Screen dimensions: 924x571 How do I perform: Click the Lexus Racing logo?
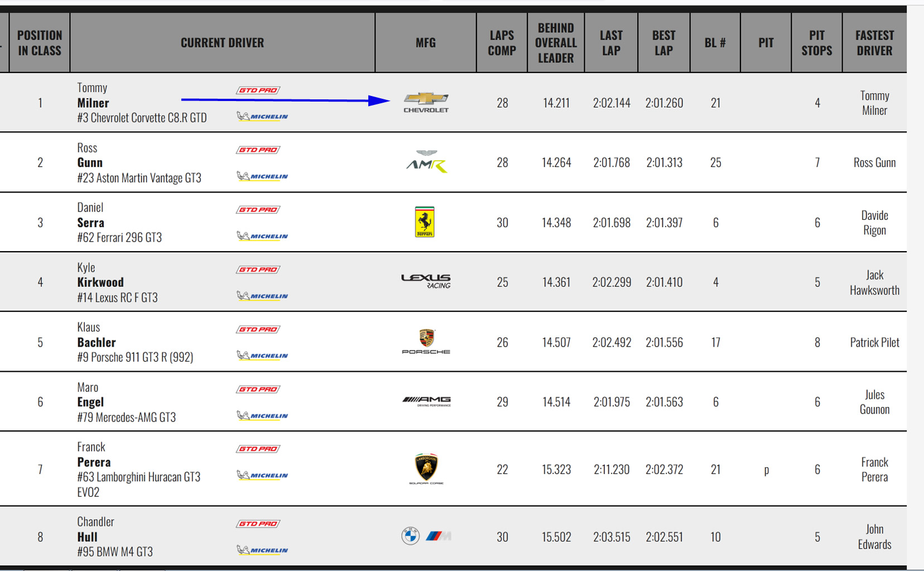click(426, 281)
